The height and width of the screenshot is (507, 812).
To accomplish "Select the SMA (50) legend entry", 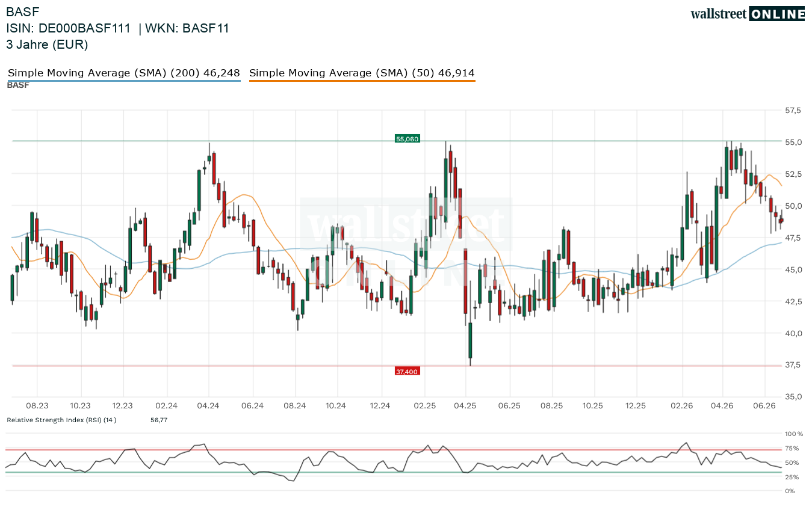I will (x=362, y=73).
